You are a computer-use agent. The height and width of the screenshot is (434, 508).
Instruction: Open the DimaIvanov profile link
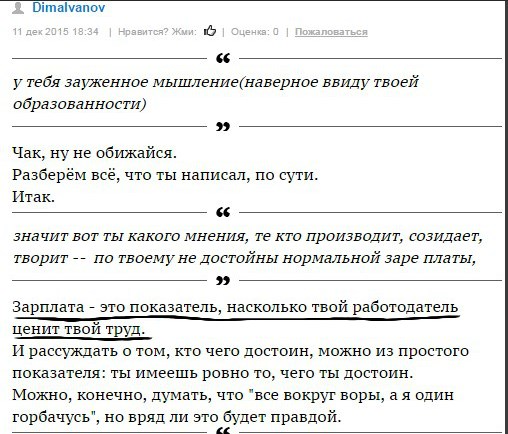tap(69, 7)
